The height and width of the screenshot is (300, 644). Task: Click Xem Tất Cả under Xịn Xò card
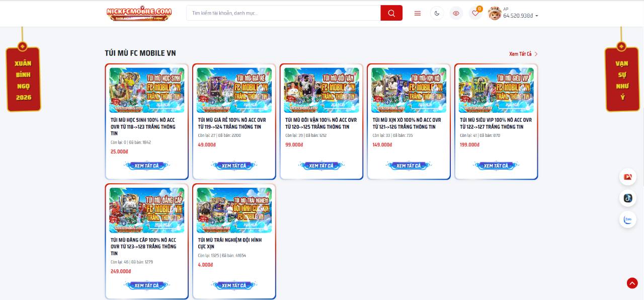[x=409, y=166]
